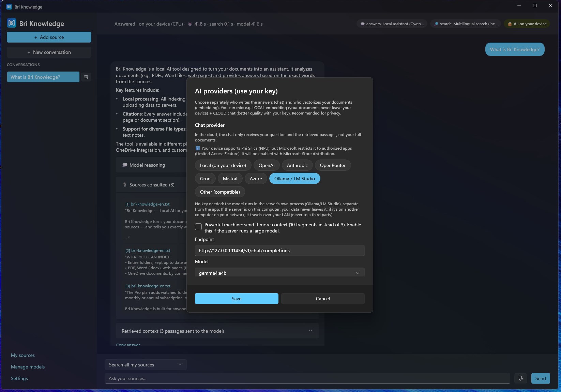The width and height of the screenshot is (561, 392).
Task: Click the 'All on your device' badge
Action: (527, 24)
